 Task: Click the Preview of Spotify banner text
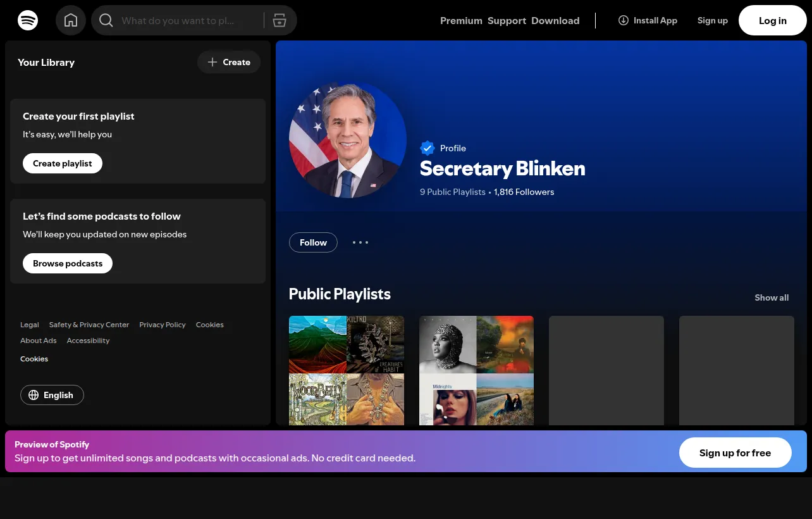[52, 444]
